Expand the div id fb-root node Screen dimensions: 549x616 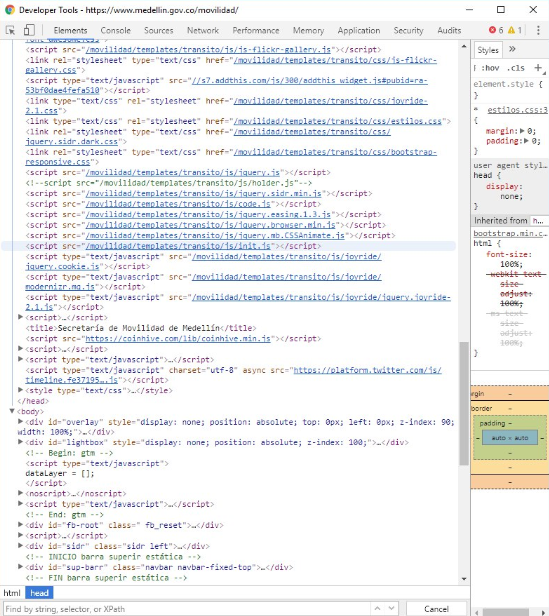coord(20,524)
